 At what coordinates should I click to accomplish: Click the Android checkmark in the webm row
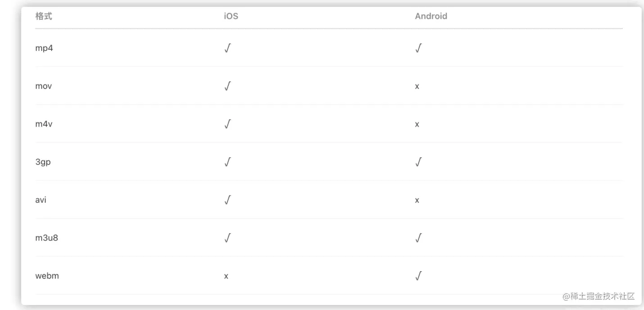tap(418, 275)
